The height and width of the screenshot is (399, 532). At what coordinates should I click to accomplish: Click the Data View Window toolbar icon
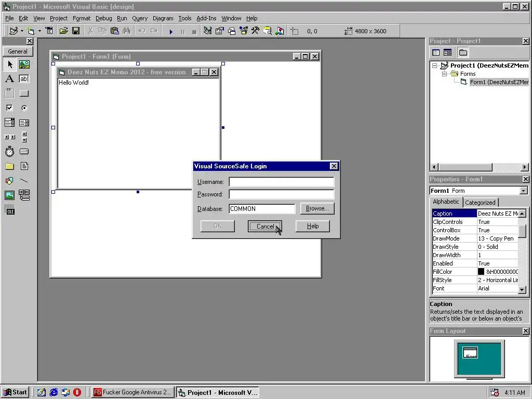point(268,31)
